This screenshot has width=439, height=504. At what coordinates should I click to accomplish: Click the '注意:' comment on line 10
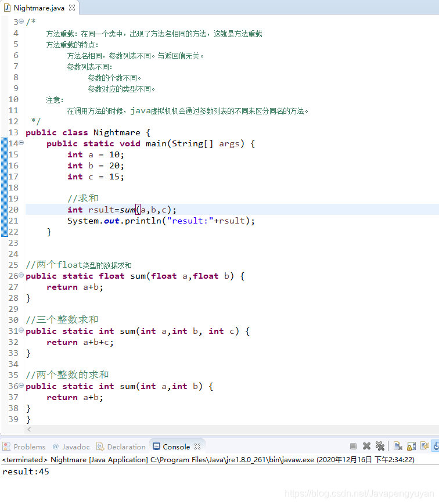coord(55,100)
